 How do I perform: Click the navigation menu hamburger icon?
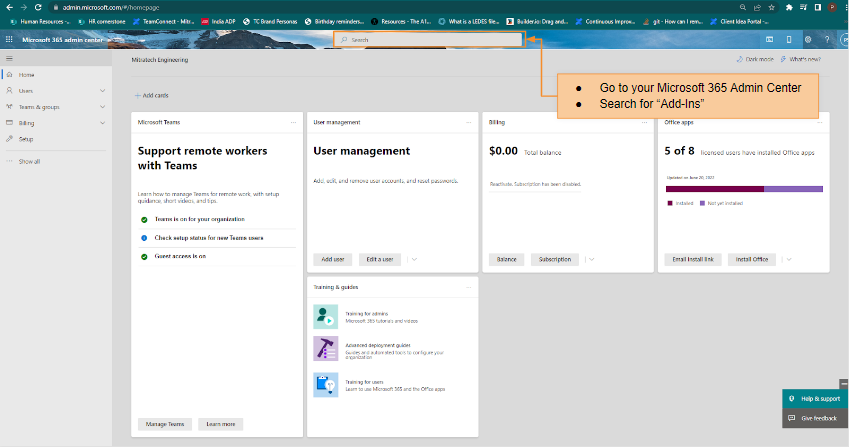[9, 58]
